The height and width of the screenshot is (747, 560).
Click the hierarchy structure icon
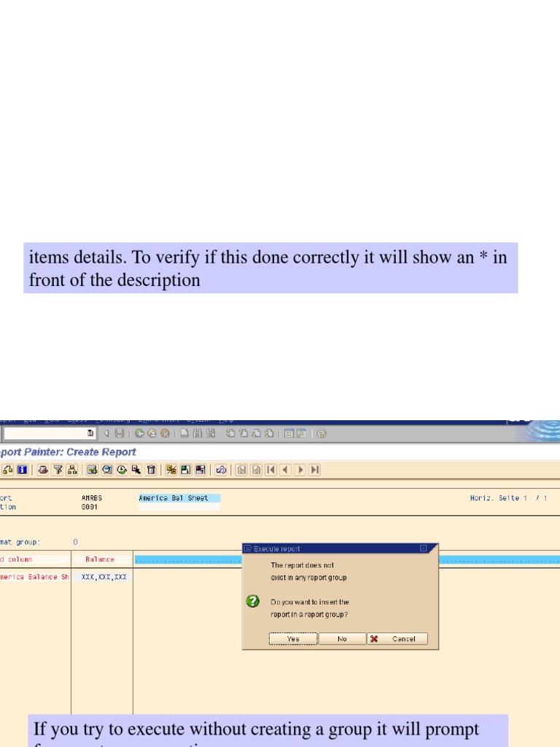point(72,470)
